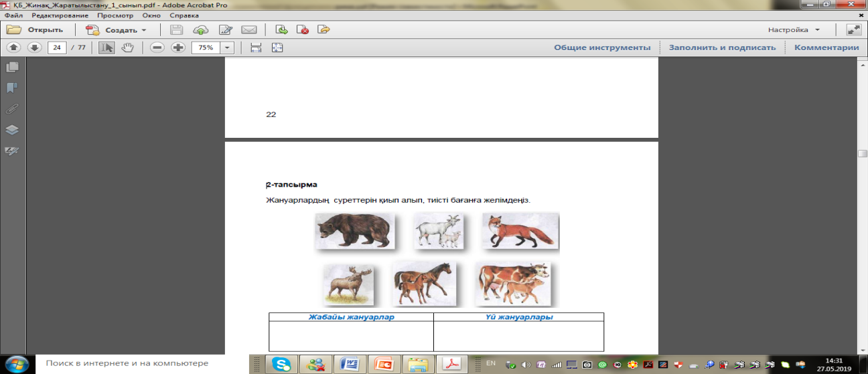Expand the Настройка dropdown
The image size is (868, 374).
pos(817,30)
